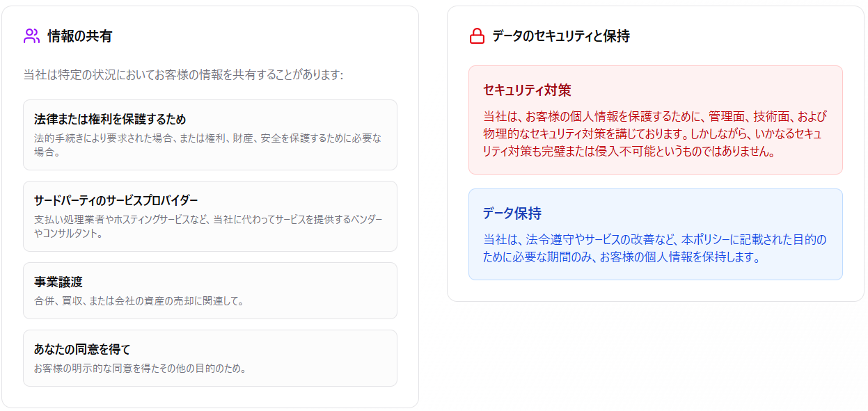Click the text お客様の明示的な同意を得た
This screenshot has height=411, width=868.
141,369
